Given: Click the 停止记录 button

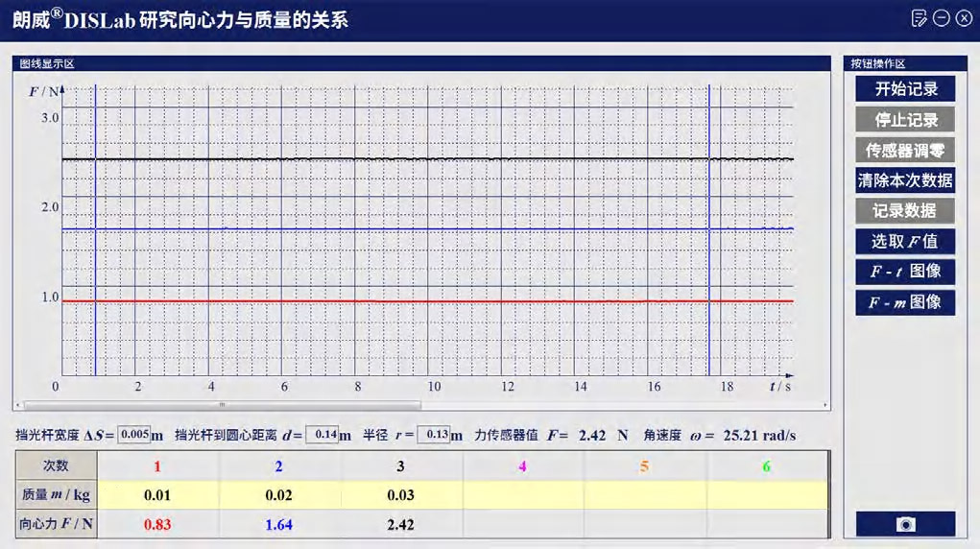Looking at the screenshot, I should (905, 120).
